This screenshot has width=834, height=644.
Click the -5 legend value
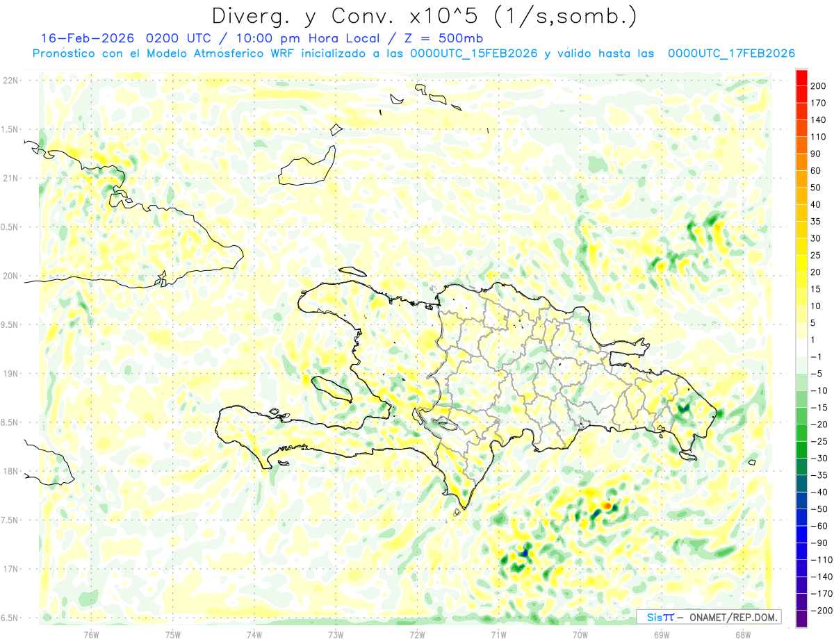818,374
